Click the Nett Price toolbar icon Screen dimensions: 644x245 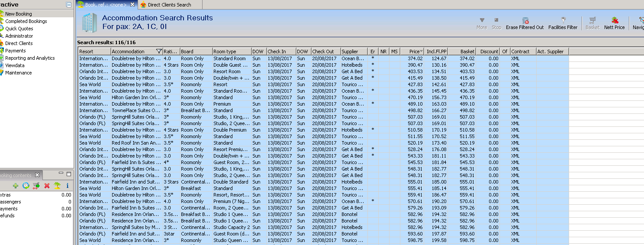pyautogui.click(x=614, y=23)
